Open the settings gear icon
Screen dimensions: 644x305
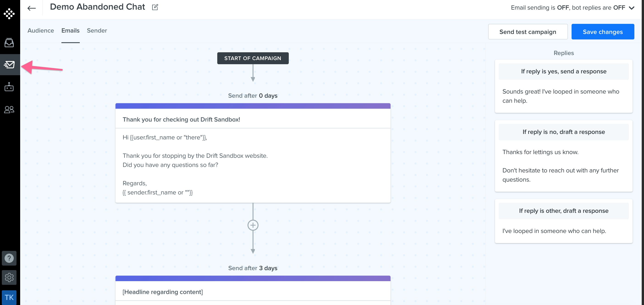coord(9,277)
